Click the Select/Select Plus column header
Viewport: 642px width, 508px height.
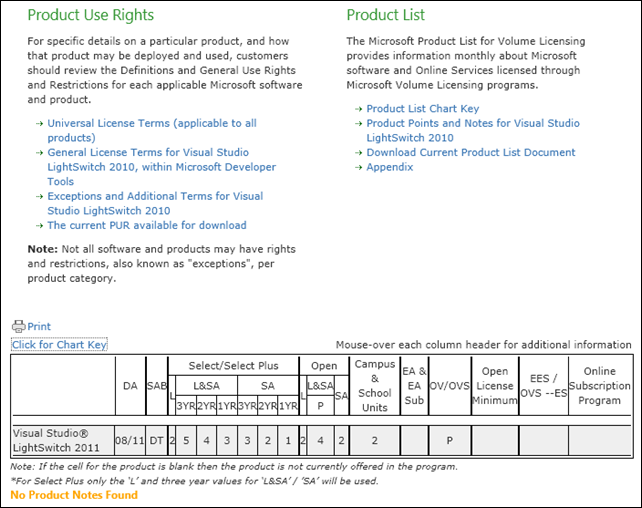233,366
